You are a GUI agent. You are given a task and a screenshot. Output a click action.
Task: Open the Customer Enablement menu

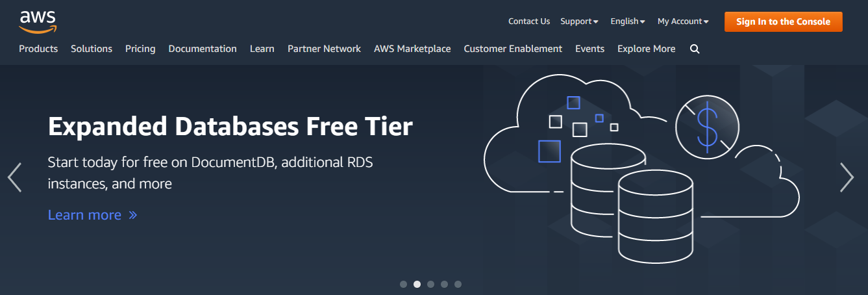513,49
